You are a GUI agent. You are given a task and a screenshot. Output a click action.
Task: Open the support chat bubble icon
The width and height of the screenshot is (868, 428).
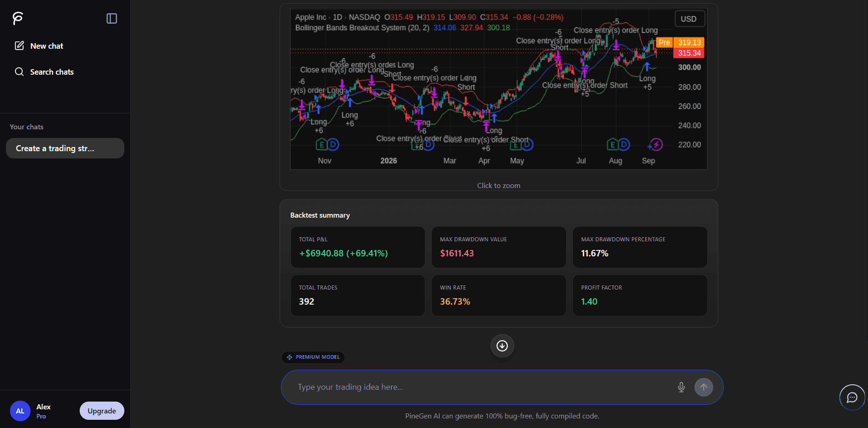click(852, 397)
